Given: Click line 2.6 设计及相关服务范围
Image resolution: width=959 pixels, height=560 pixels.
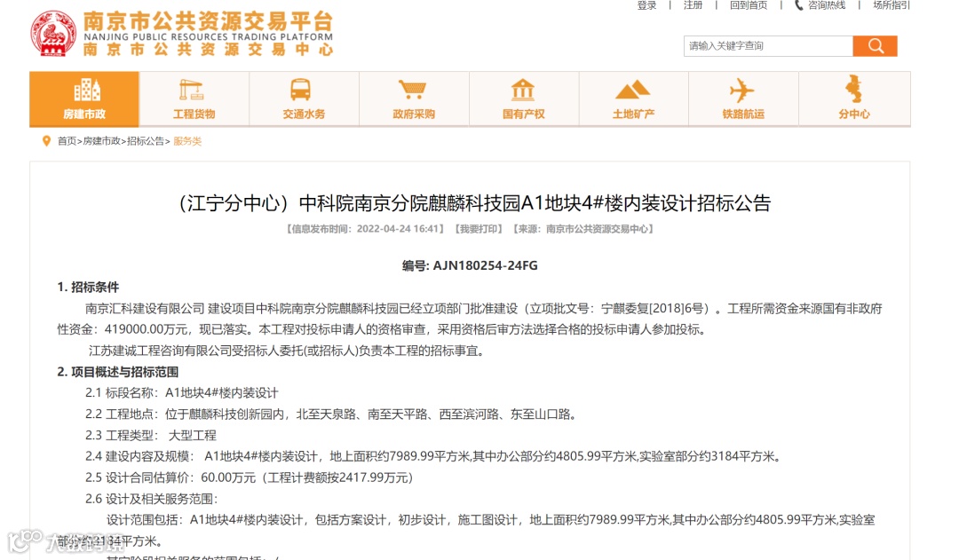Looking at the screenshot, I should (x=152, y=499).
